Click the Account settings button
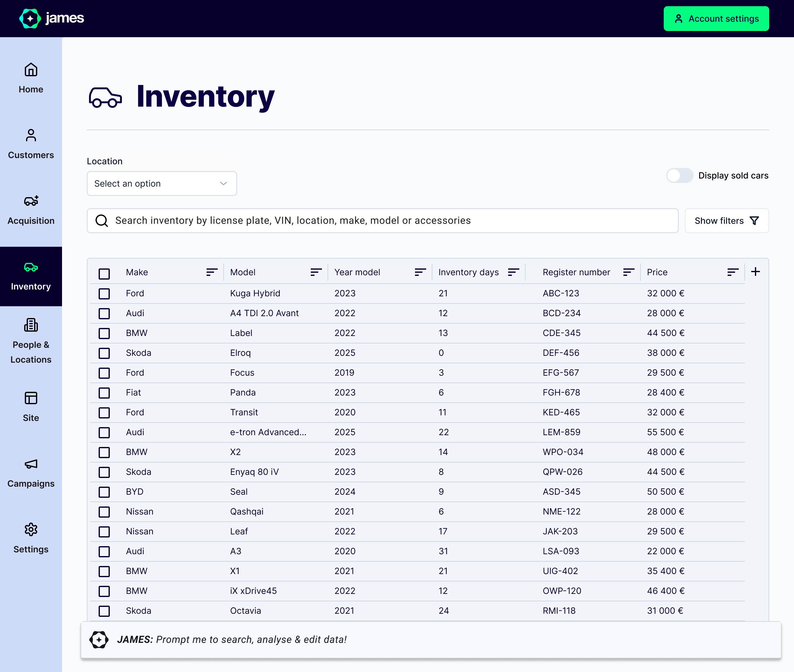 click(x=716, y=19)
